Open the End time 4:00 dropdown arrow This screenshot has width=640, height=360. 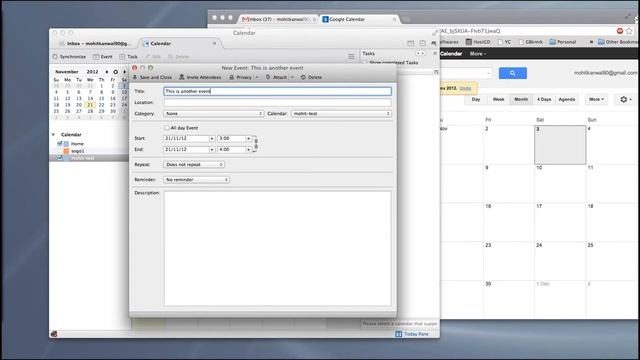pyautogui.click(x=248, y=150)
